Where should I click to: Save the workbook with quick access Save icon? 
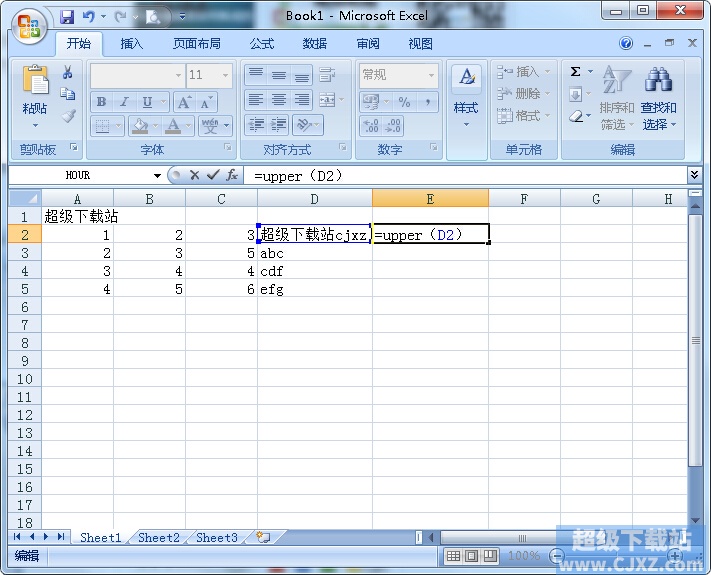[67, 17]
